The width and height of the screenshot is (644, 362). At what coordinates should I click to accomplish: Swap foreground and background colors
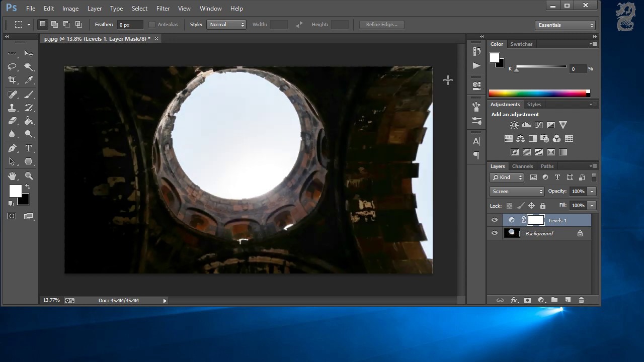click(x=28, y=187)
